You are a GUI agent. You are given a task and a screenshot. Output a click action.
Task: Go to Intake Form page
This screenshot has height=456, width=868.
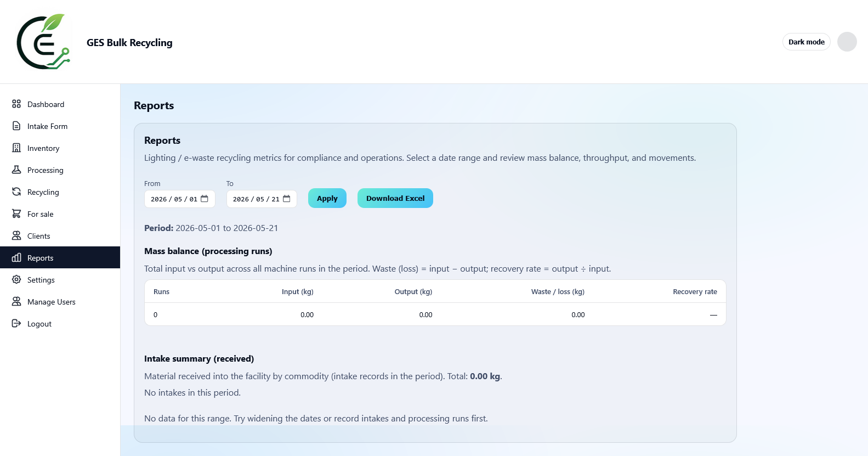[x=60, y=126]
